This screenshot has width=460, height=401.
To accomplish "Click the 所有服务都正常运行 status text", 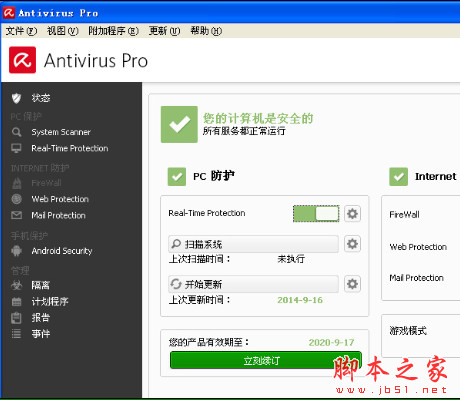I will 244,131.
